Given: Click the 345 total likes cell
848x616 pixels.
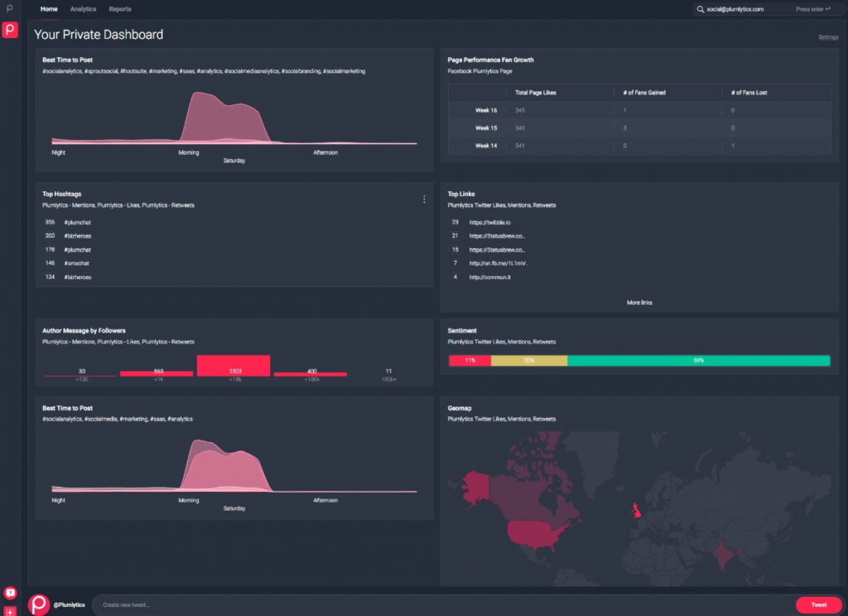Looking at the screenshot, I should (x=520, y=110).
